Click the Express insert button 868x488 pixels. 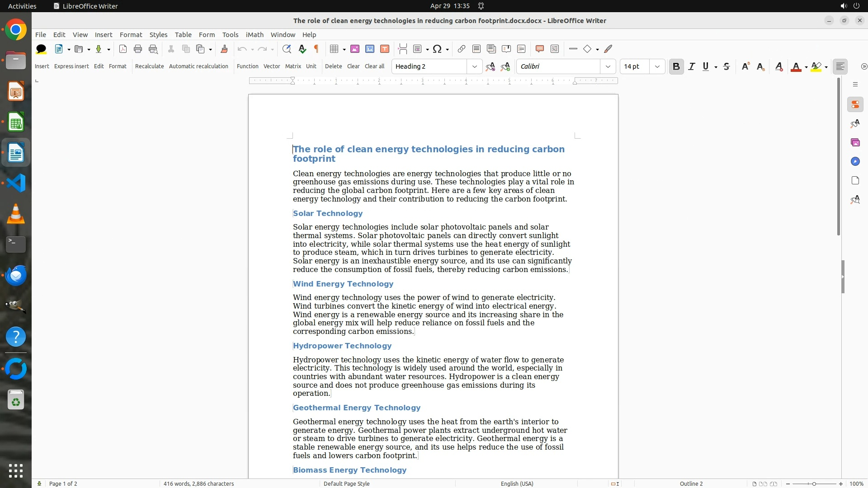71,66
